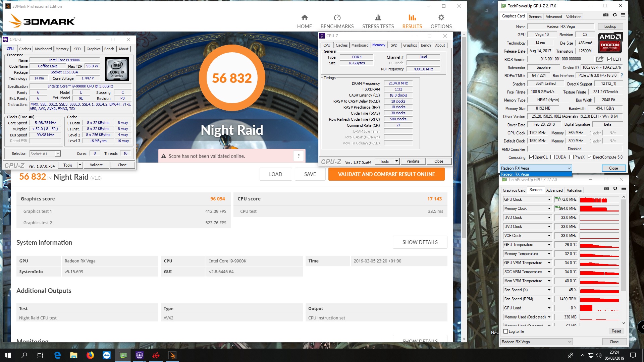Click question mark next to validation warning

click(299, 156)
